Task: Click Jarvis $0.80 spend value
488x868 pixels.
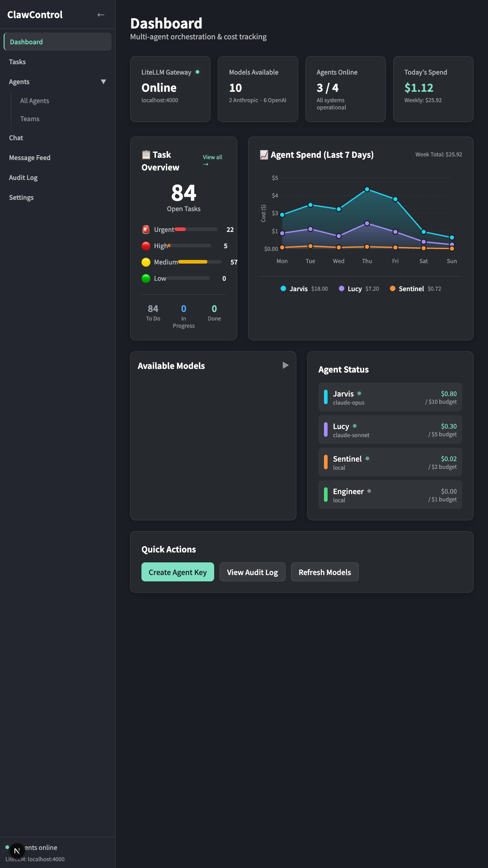Action: point(449,394)
